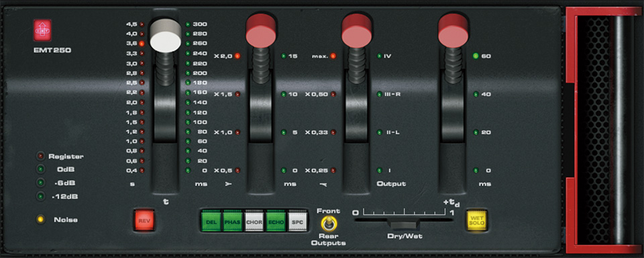Click the output IV green LED
The width and height of the screenshot is (644, 258).
pos(380,56)
